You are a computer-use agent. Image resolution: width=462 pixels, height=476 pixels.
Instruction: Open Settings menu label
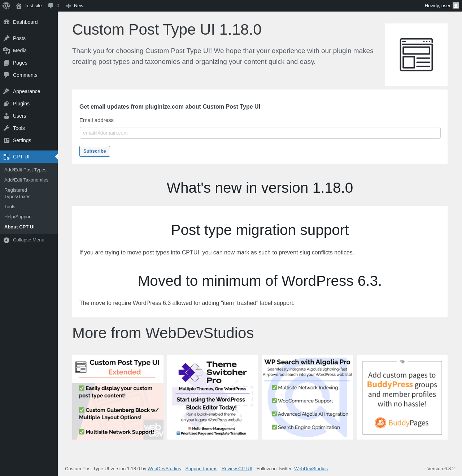[22, 140]
